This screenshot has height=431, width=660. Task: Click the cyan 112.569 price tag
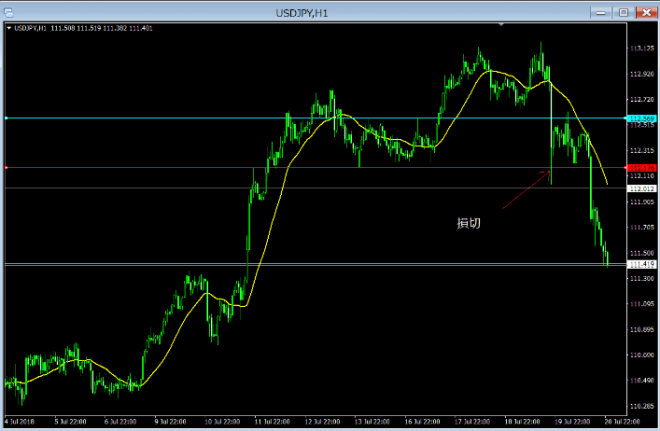[x=641, y=119]
